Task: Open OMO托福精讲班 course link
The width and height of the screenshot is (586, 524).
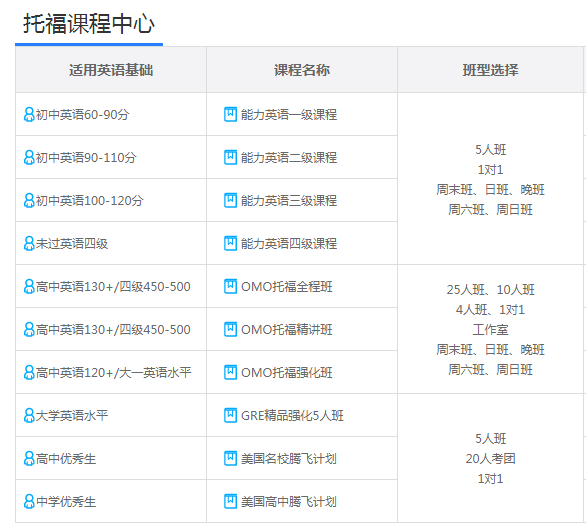Action: (x=287, y=330)
